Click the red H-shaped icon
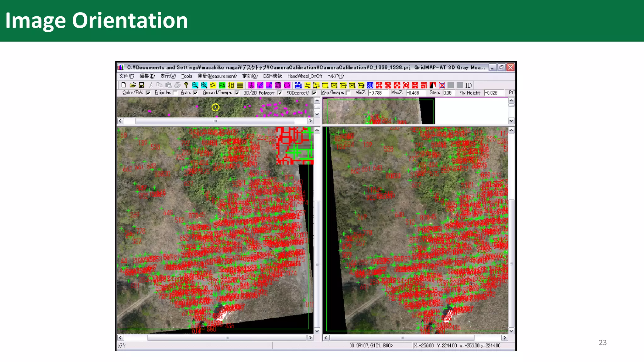This screenshot has width=644, height=362. click(415, 85)
